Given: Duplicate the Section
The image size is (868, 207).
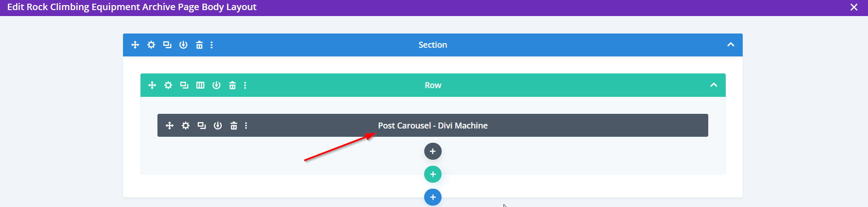Looking at the screenshot, I should click(x=167, y=45).
